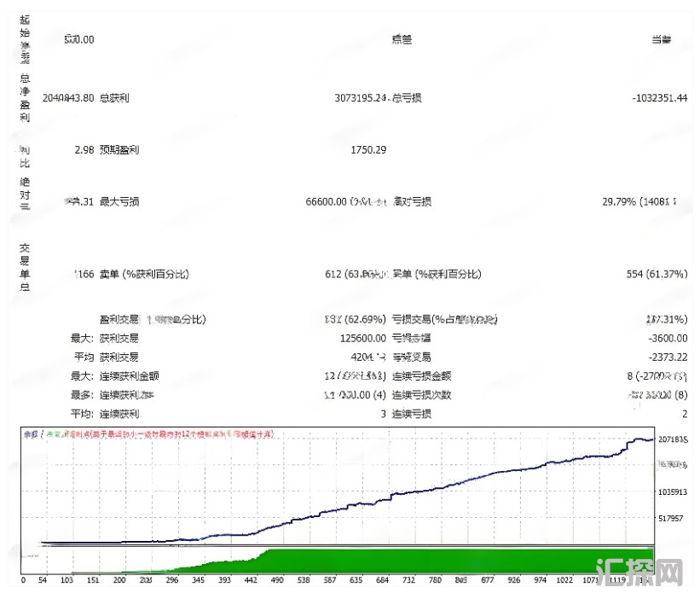The image size is (700, 593).
Task: Select the 最大亏损 label
Action: [x=120, y=202]
